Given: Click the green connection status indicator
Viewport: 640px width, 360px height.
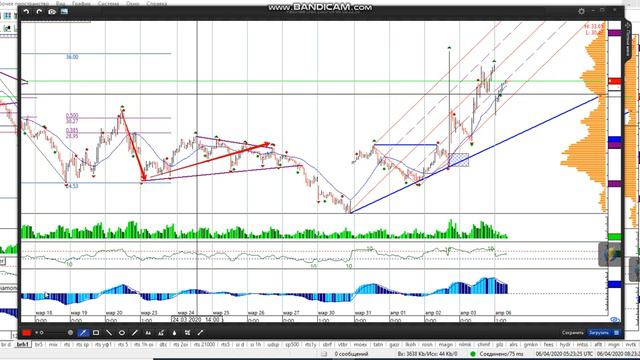Looking at the screenshot, I should 473,354.
